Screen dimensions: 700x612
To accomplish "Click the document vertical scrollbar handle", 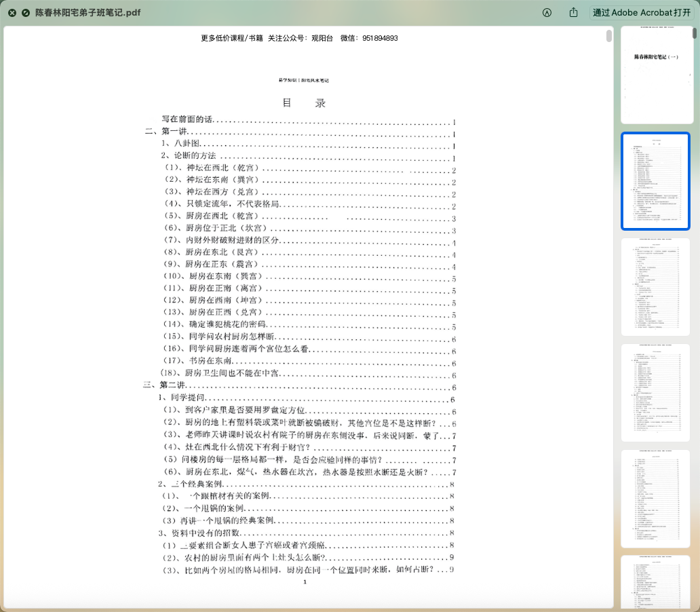I will click(609, 35).
